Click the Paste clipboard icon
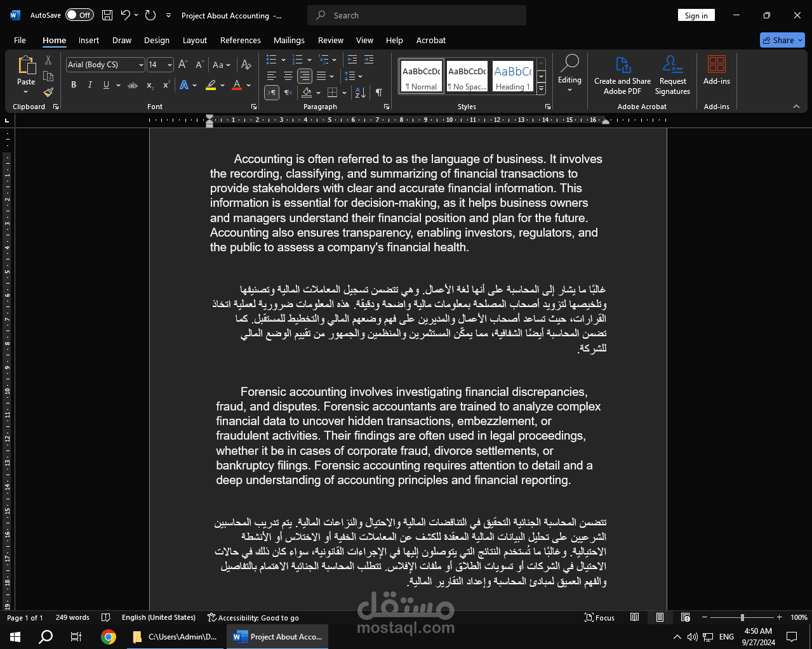This screenshot has width=812, height=649. 26,65
